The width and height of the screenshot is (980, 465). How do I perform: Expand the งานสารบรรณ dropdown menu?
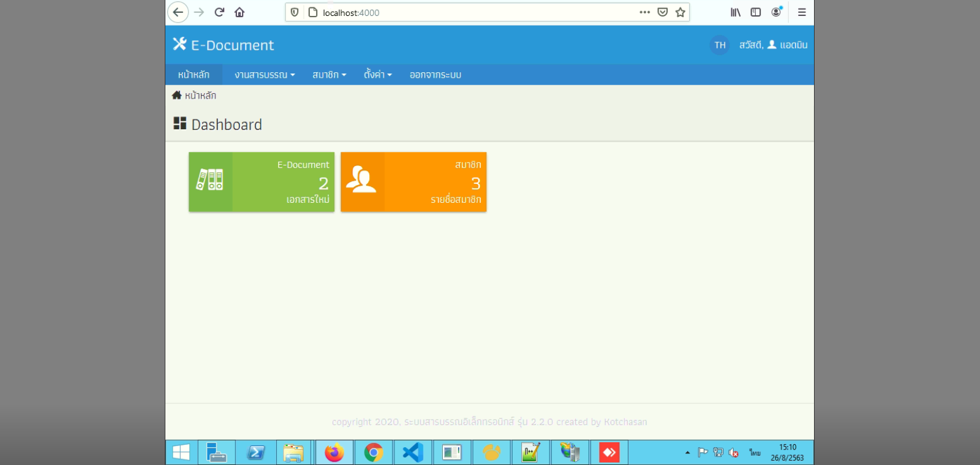pos(265,75)
